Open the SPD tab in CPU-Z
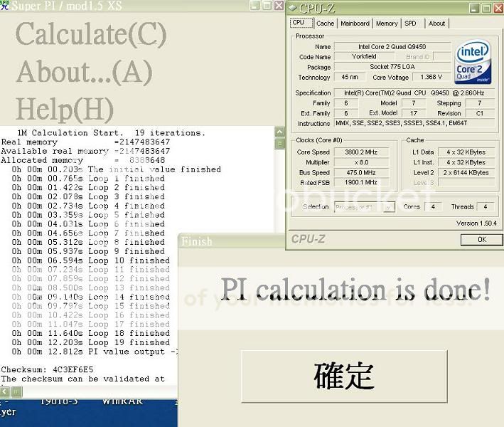 410,23
